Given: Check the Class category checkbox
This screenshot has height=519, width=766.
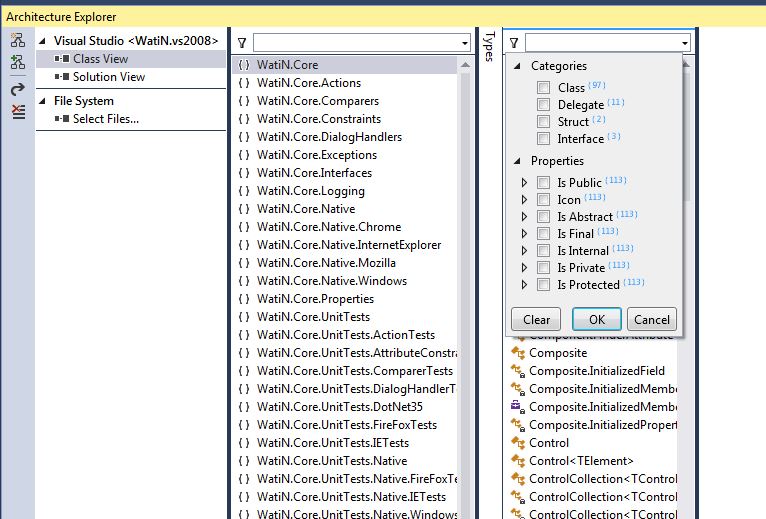Looking at the screenshot, I should [543, 87].
